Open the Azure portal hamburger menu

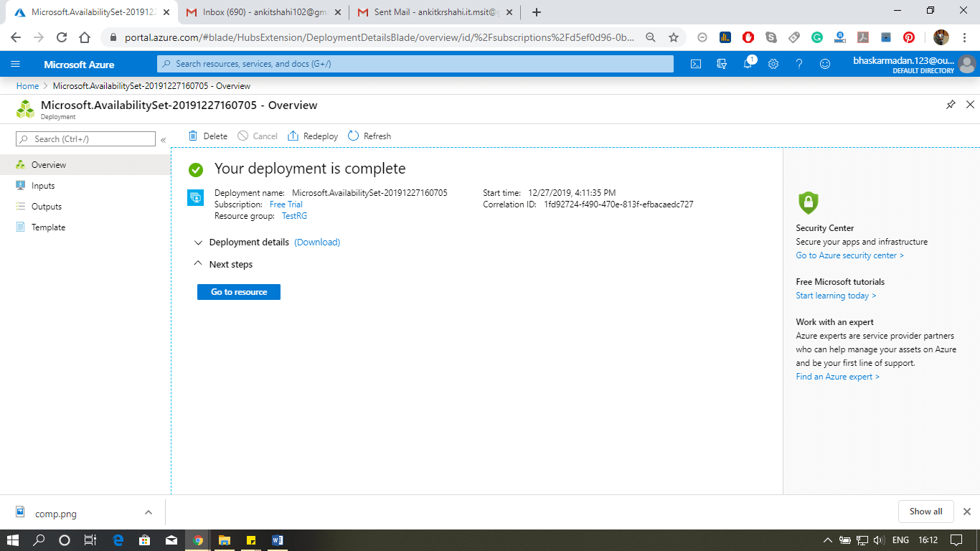[16, 64]
